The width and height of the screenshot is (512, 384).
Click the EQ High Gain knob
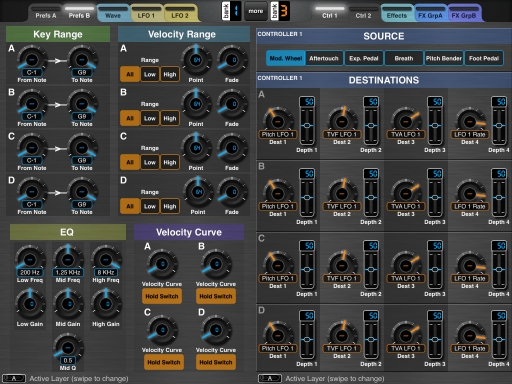106,304
